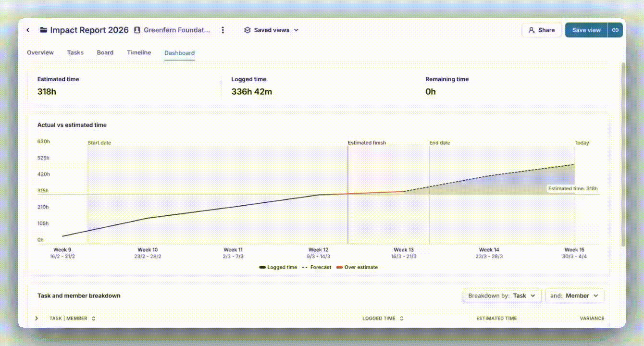
Task: Open the and: Member dropdown
Action: click(574, 296)
